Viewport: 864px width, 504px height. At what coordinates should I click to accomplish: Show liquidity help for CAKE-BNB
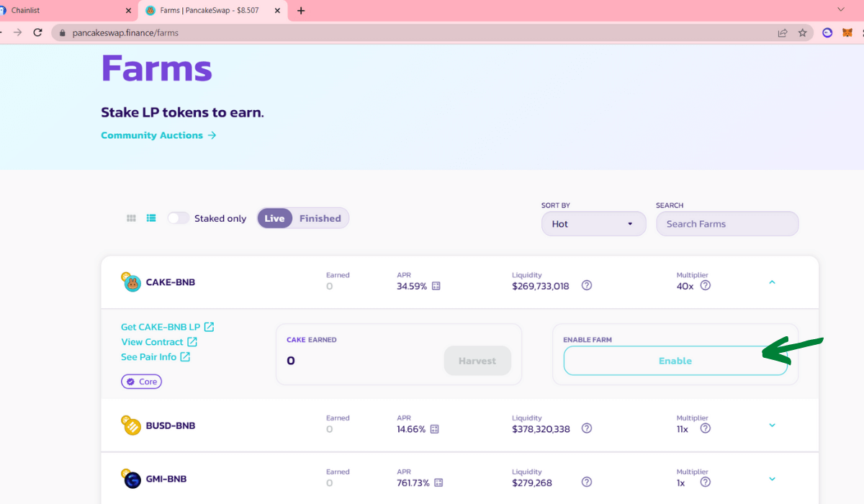(587, 285)
